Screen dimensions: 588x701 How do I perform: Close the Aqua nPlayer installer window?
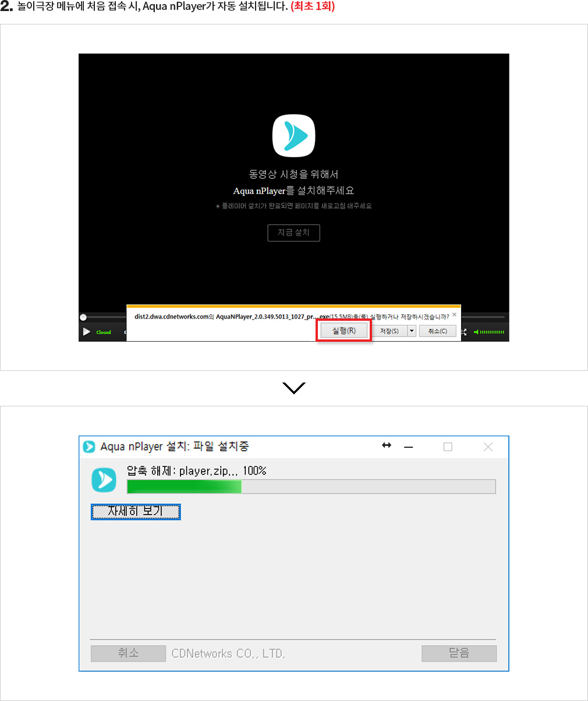click(x=488, y=447)
